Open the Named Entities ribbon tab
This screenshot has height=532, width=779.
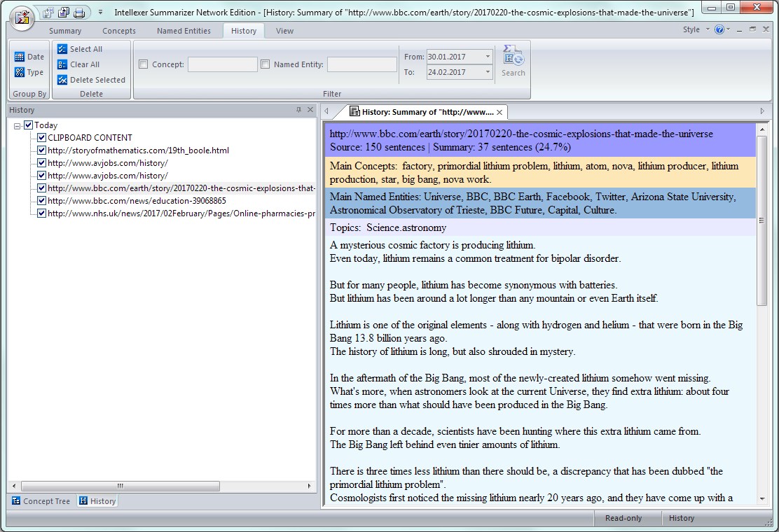[184, 31]
